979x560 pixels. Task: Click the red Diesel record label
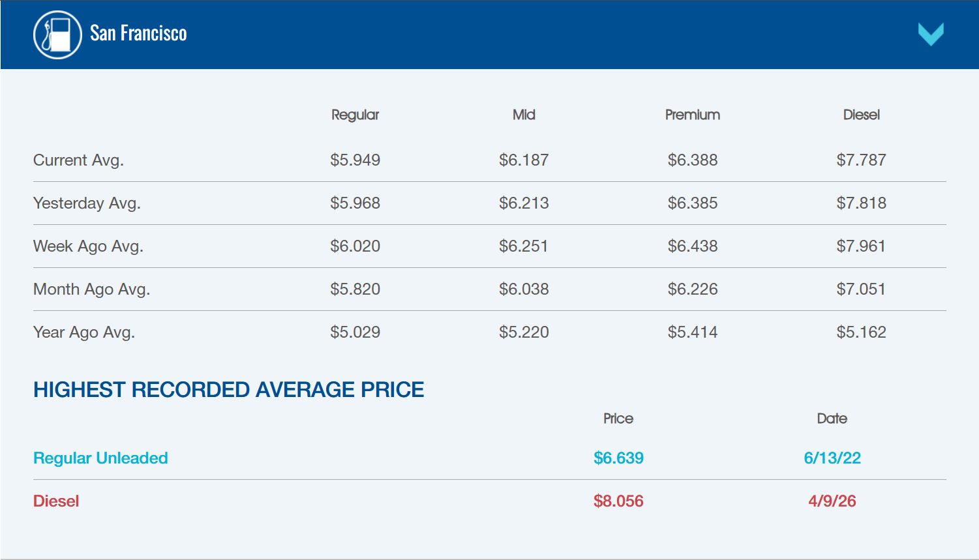[56, 501]
